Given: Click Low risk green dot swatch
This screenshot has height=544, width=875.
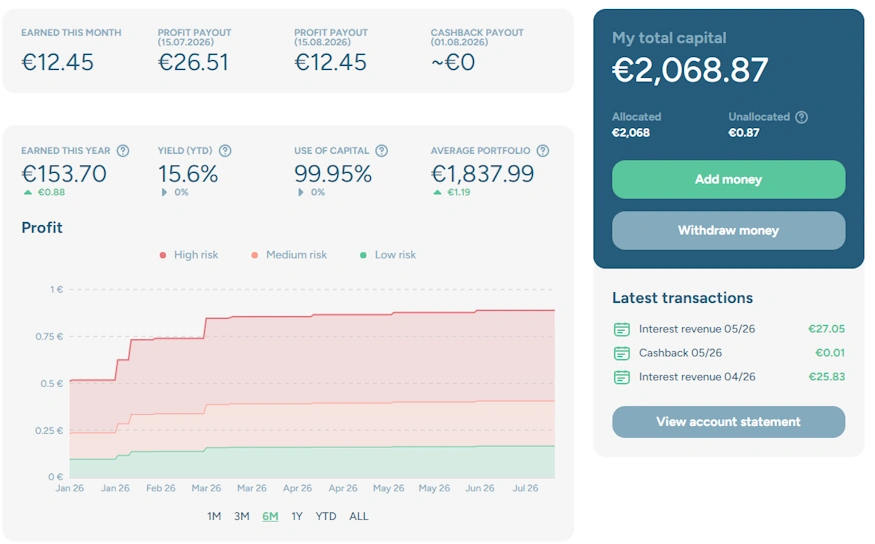Looking at the screenshot, I should pyautogui.click(x=363, y=255).
